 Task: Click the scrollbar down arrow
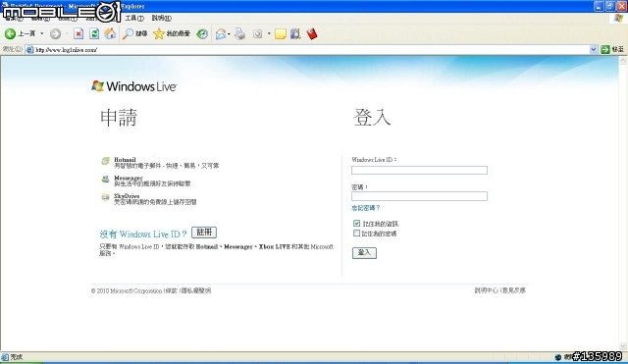click(623, 346)
